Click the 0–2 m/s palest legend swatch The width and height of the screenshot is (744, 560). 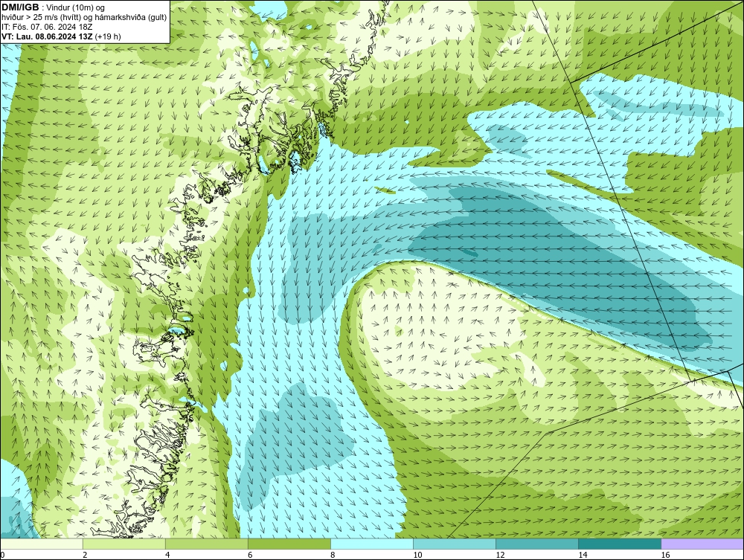41,544
